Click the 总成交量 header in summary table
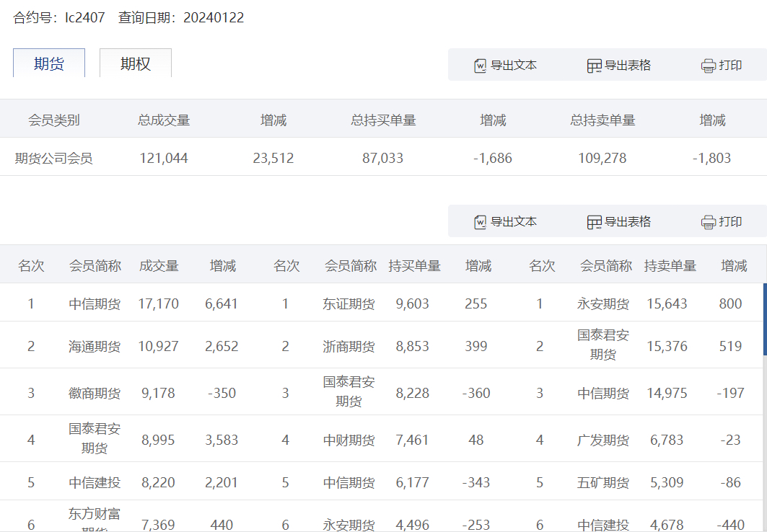This screenshot has width=767, height=532. coord(164,120)
